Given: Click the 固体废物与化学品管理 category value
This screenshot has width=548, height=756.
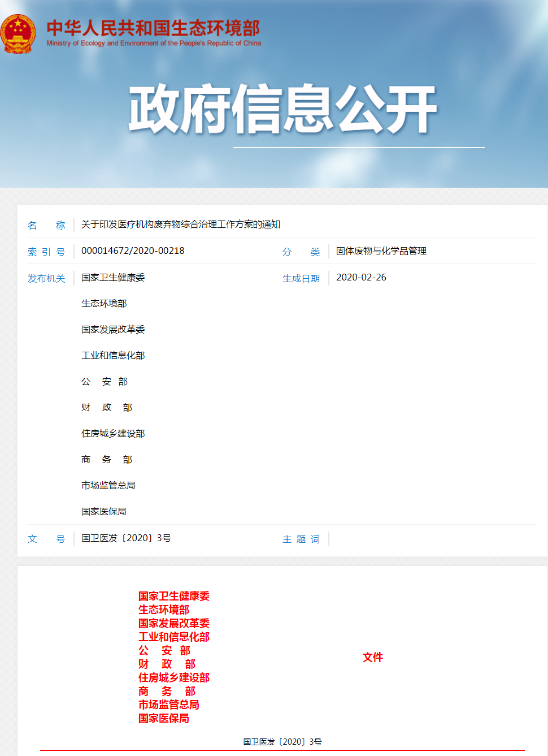Looking at the screenshot, I should [x=381, y=251].
